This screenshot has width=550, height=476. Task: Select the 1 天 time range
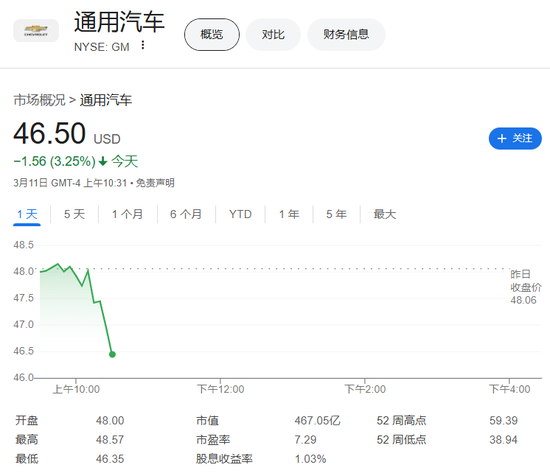[x=27, y=214]
